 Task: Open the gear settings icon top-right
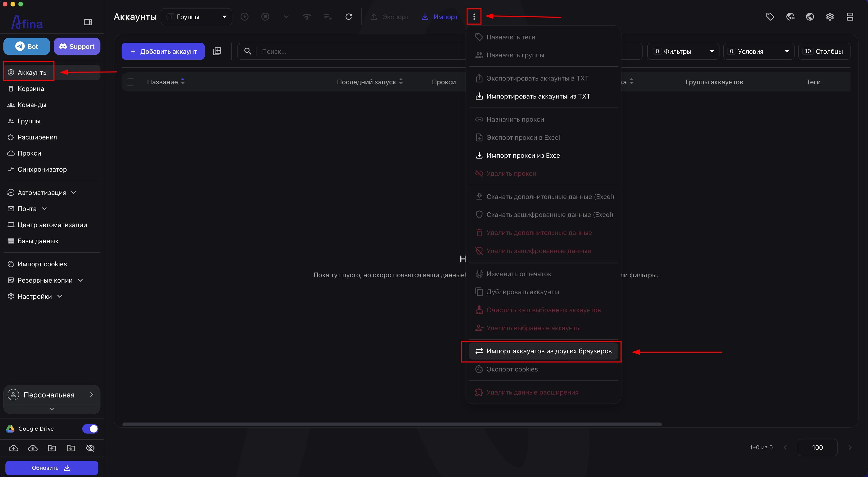click(x=830, y=17)
